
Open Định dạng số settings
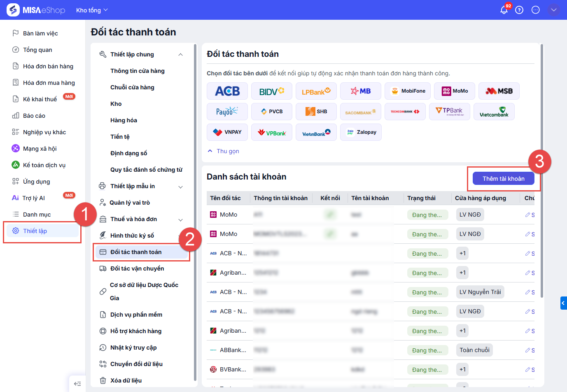click(x=128, y=153)
